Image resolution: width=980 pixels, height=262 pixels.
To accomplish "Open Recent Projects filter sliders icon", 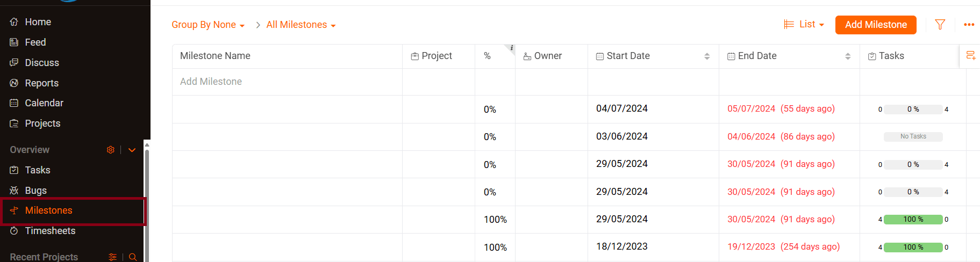I will click(113, 257).
